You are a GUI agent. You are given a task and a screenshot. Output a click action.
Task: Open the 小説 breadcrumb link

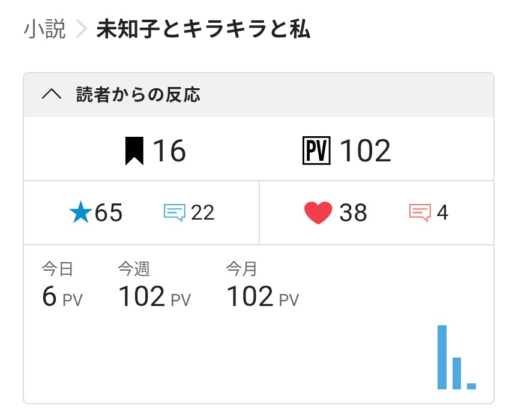tap(44, 30)
